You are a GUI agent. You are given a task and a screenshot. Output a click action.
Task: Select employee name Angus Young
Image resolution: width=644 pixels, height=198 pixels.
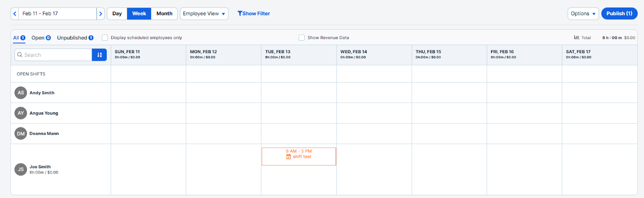coord(44,113)
